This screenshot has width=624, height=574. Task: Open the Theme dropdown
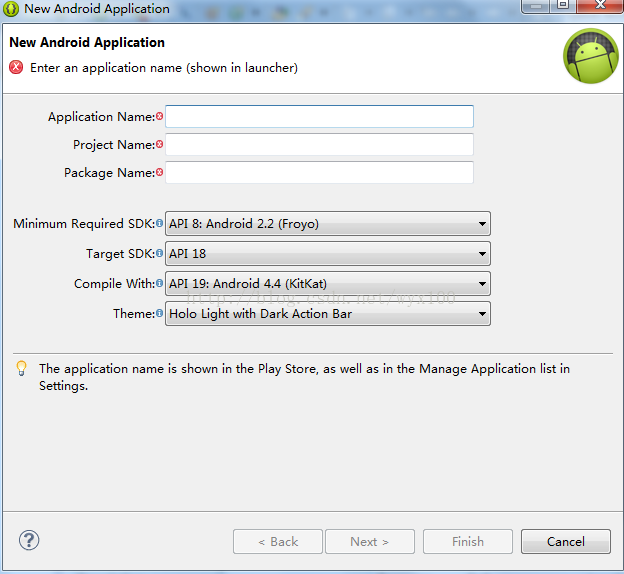(328, 314)
